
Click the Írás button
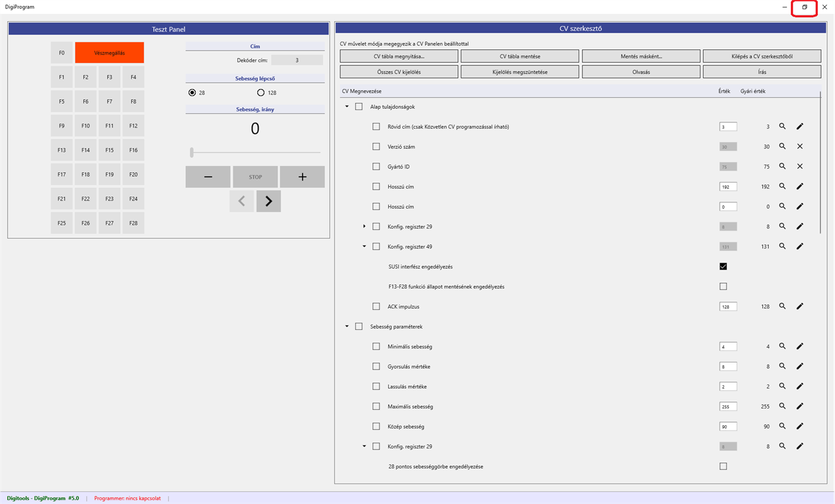761,72
